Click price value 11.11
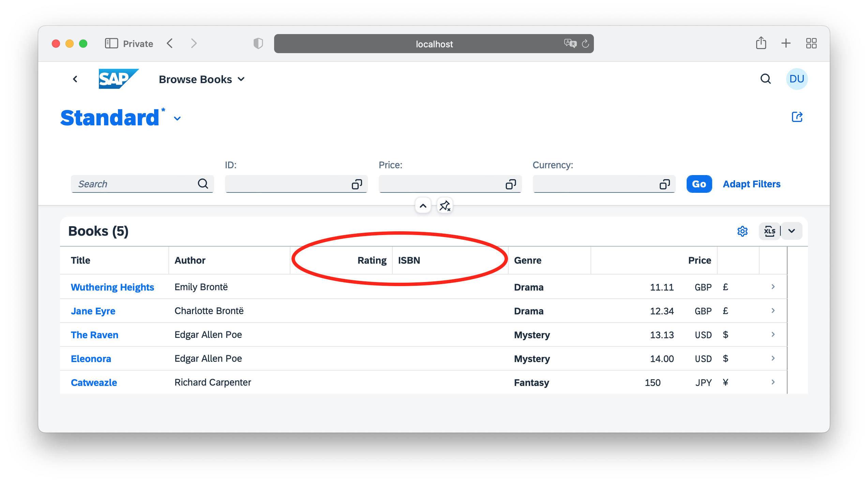Image resolution: width=868 pixels, height=483 pixels. click(x=662, y=287)
